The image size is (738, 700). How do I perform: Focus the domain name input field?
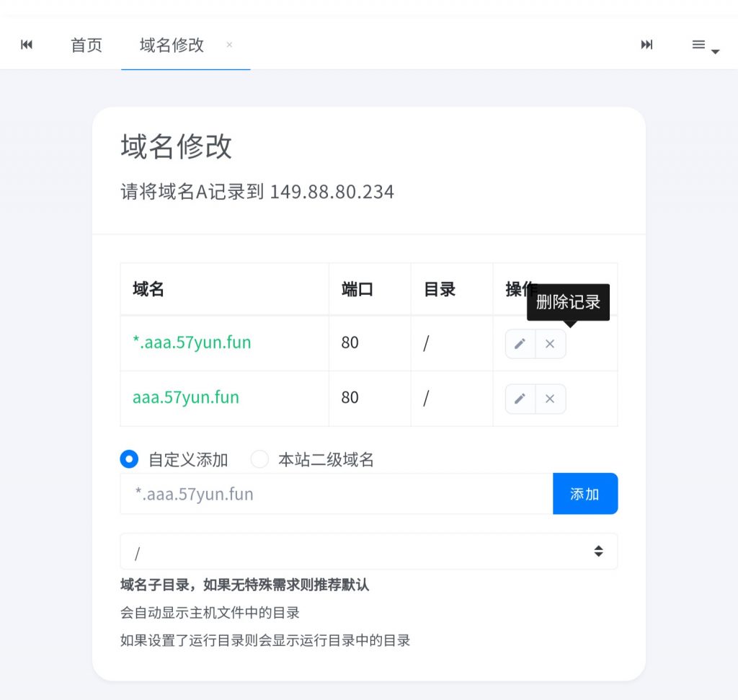(x=336, y=494)
